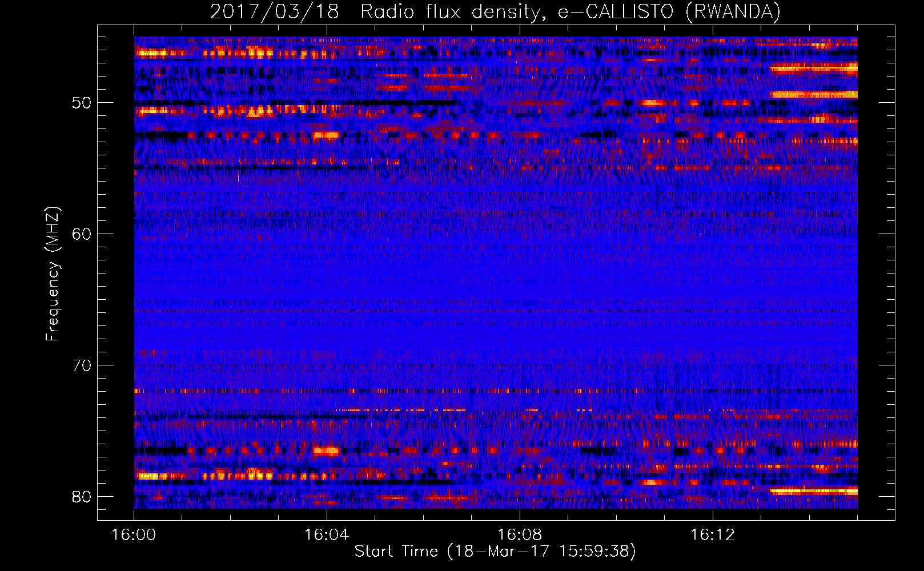Click the plot title '2017/03/18 Radio flux density'

(x=495, y=12)
